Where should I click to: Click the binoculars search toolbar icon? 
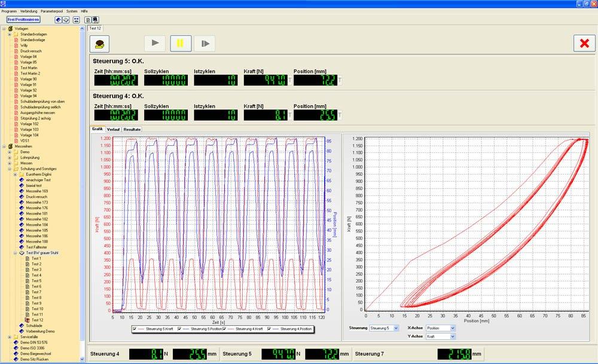96,20
